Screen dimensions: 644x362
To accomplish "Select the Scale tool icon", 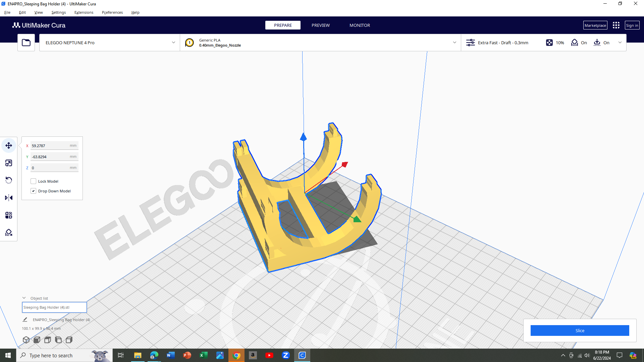I will point(9,163).
